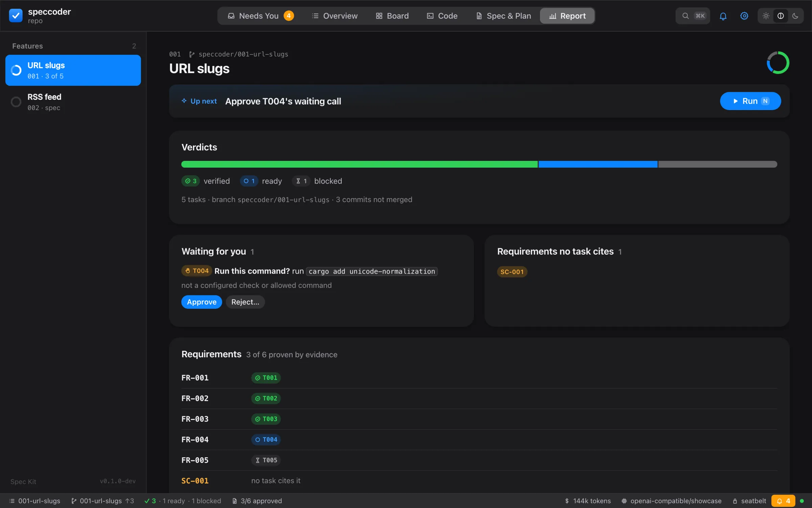
Task: Click T004 ready chip for FR-004
Action: tap(266, 440)
